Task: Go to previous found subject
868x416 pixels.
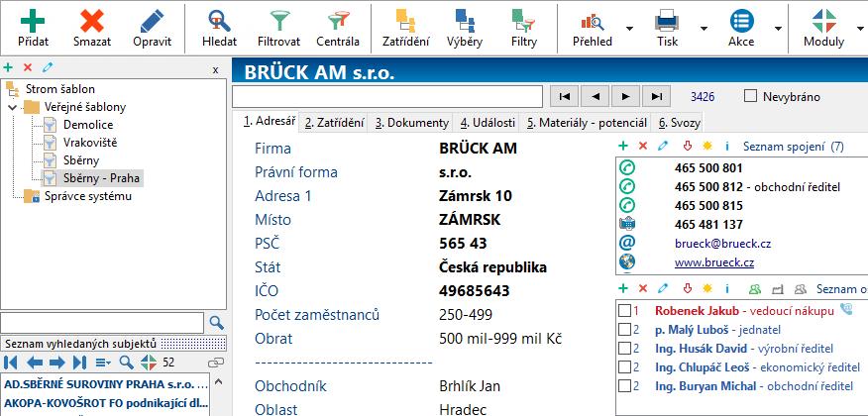Action: pos(35,363)
